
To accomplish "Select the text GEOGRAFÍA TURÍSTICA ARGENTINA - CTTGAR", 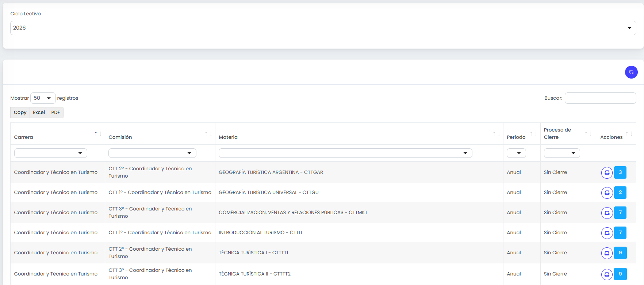I will coord(271,172).
